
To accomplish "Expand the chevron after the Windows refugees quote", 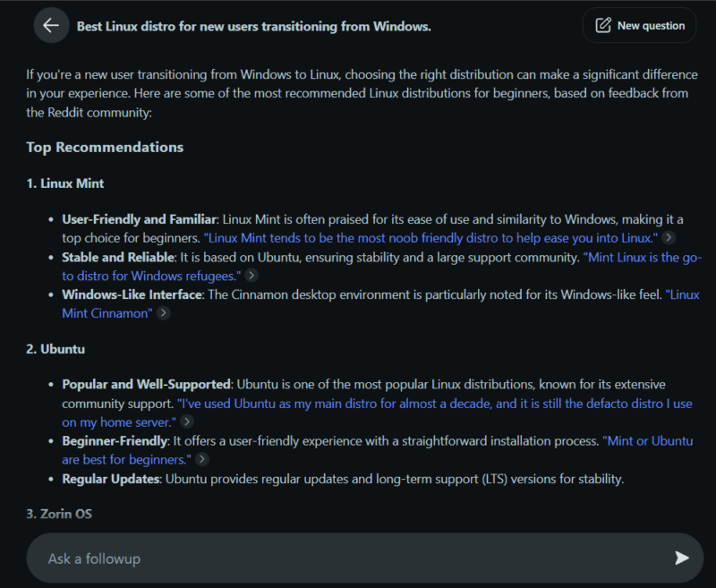I will pyautogui.click(x=251, y=277).
